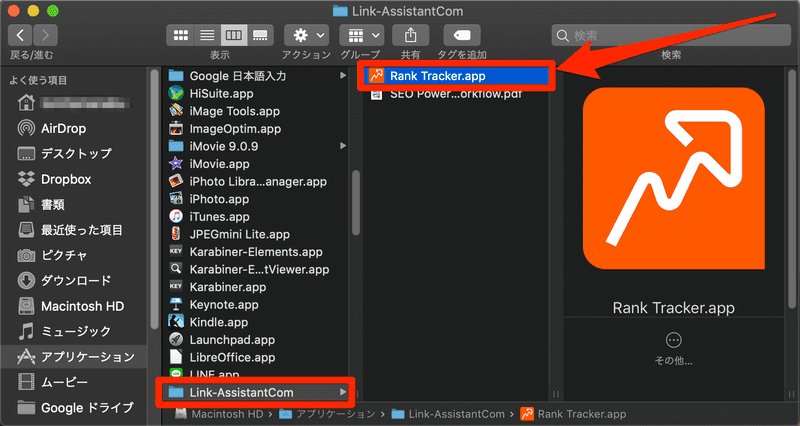Click the その他 more button

click(x=673, y=348)
